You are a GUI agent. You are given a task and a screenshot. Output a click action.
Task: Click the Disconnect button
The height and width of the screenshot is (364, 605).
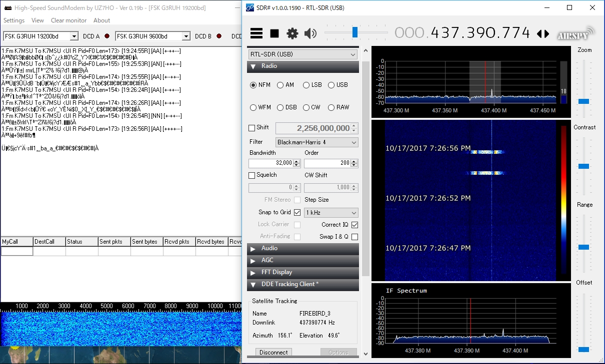pos(273,353)
